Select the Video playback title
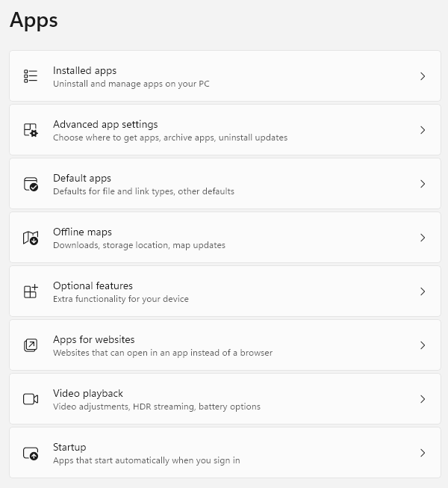 88,393
